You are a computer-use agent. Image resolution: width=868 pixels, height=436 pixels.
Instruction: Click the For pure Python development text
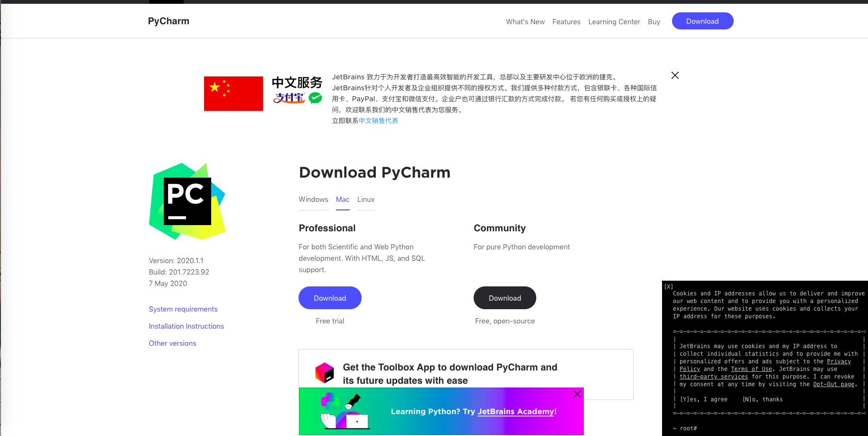tap(522, 247)
